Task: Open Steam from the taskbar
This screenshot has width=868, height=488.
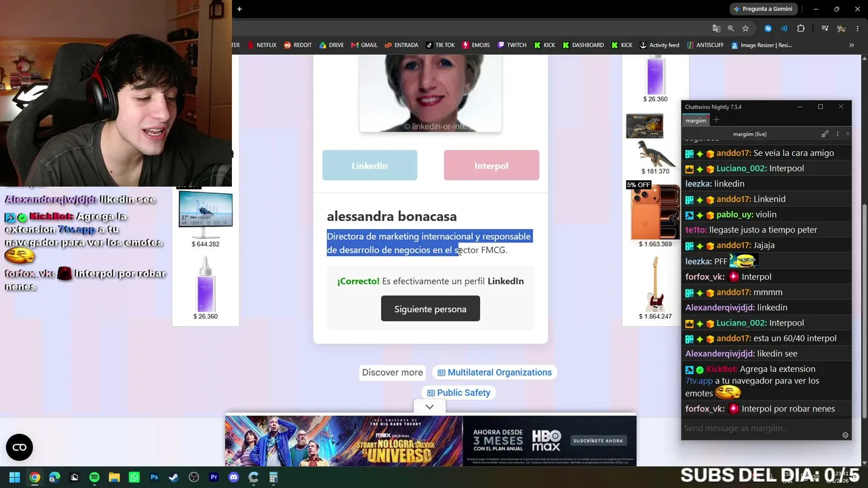Action: pos(174,477)
